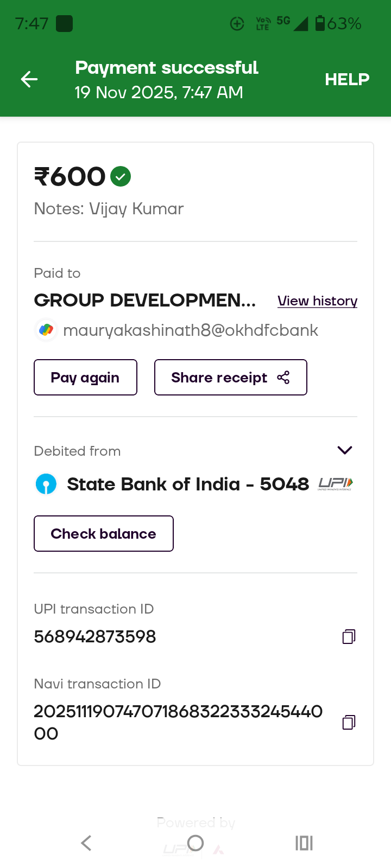Open Android recent apps button
This screenshot has width=391, height=868.
pos(304,843)
